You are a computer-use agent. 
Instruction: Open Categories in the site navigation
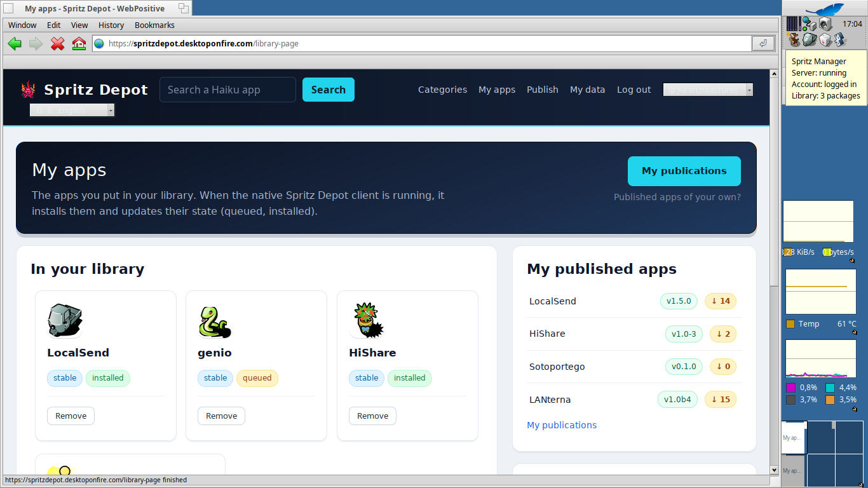[442, 90]
